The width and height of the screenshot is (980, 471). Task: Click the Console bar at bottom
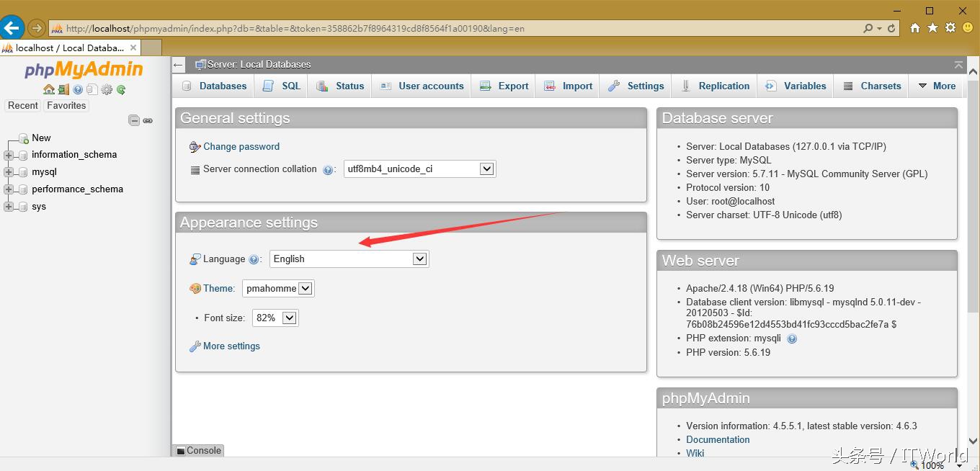coord(199,450)
